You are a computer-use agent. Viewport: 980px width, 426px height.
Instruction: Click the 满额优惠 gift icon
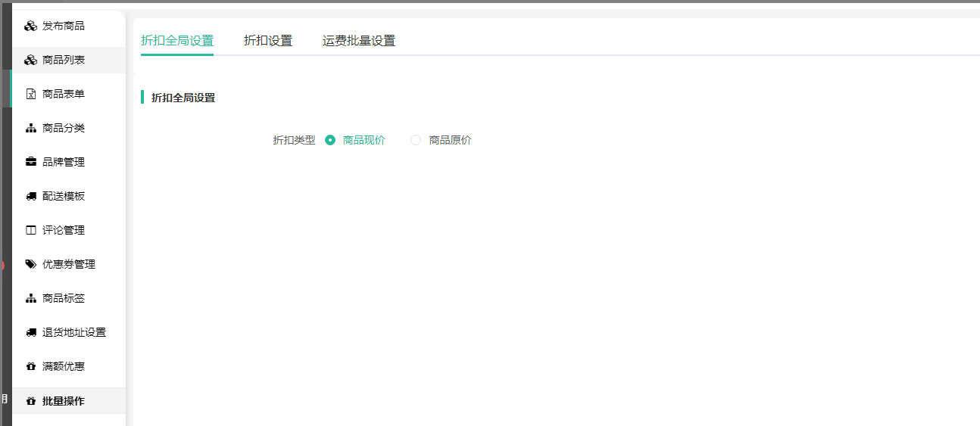pyautogui.click(x=31, y=366)
